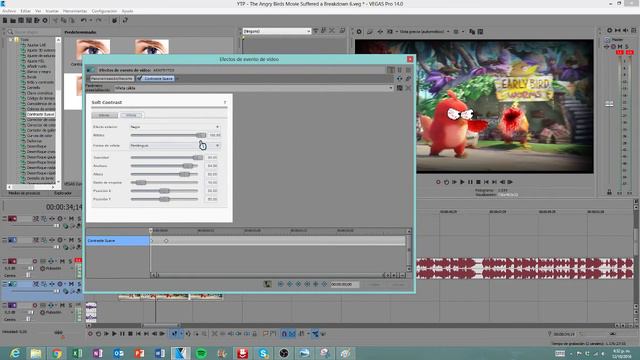Click the keyframe diamond on Contraste Suave track

click(x=166, y=241)
